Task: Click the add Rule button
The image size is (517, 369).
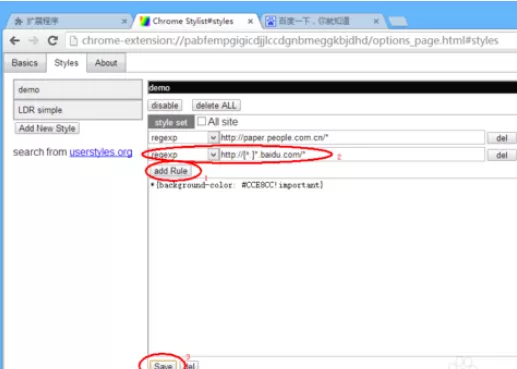Action: click(x=171, y=171)
